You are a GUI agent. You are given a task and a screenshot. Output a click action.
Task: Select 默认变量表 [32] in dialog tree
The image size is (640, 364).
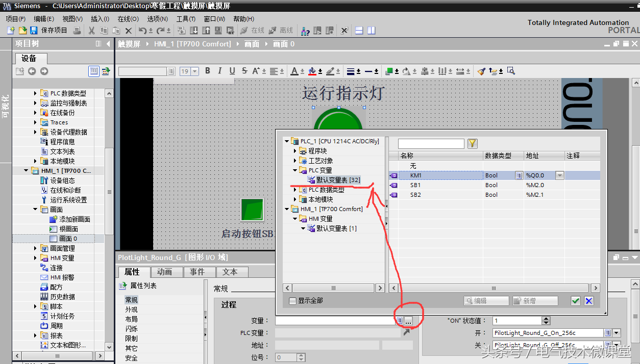334,180
